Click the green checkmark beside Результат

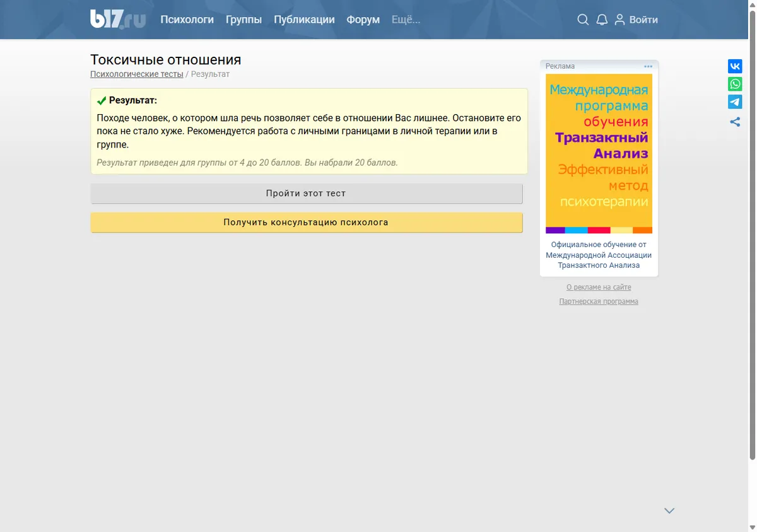click(102, 101)
